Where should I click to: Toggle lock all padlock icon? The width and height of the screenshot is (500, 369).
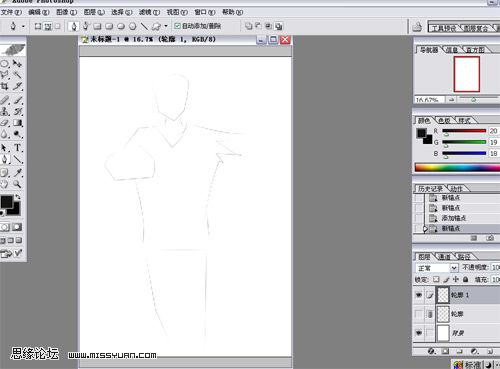466,279
